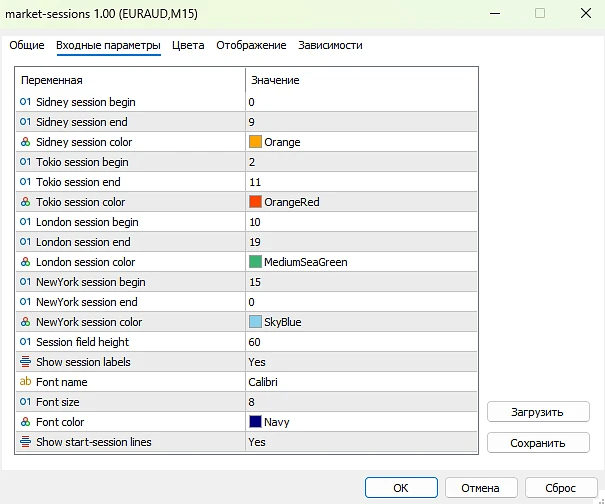Switch to the Отображение tab

pos(251,45)
